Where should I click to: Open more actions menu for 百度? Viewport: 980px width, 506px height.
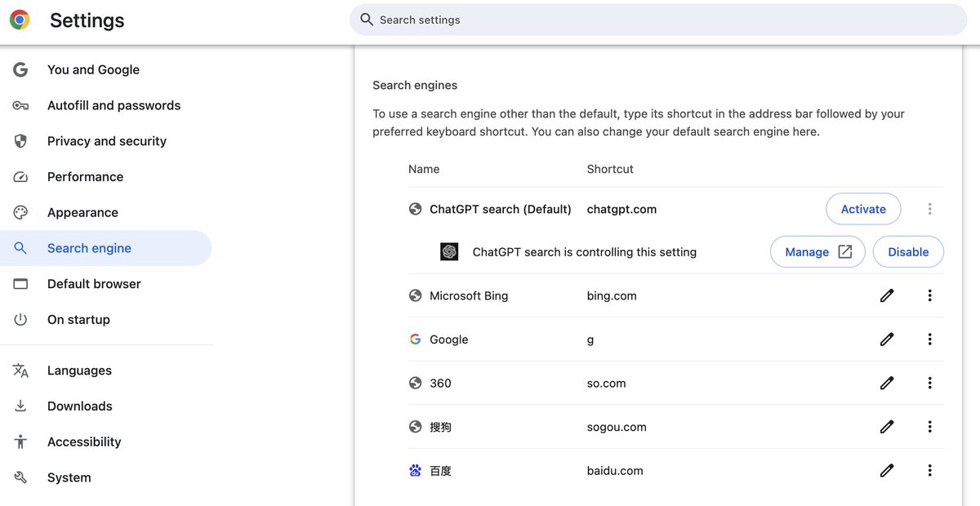tap(929, 470)
